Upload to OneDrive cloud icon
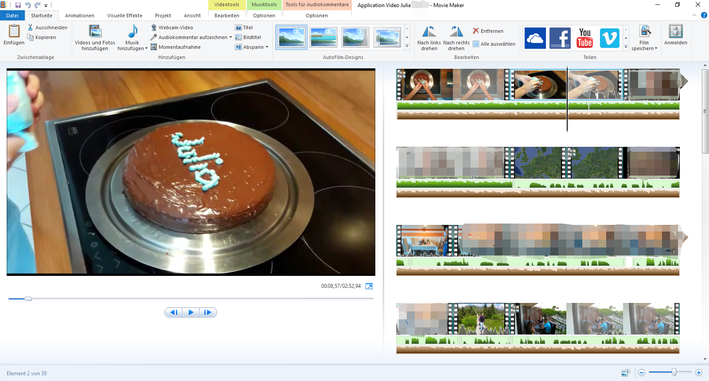 pyautogui.click(x=535, y=38)
